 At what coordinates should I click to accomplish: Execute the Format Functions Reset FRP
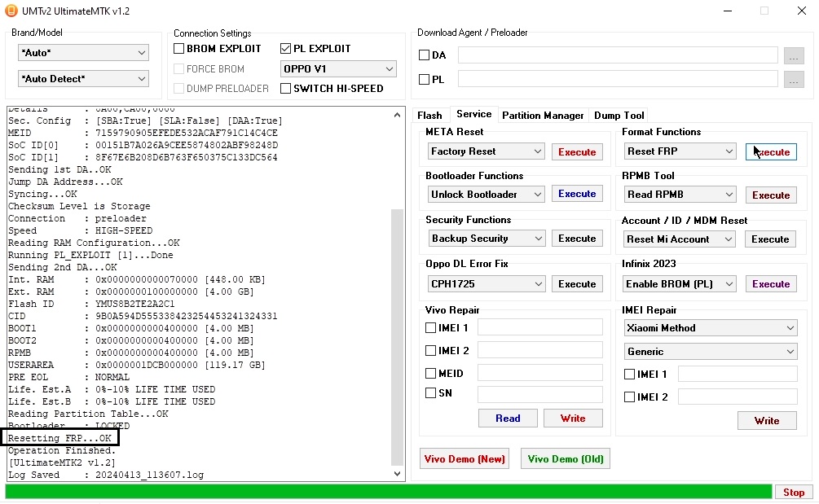pos(771,151)
